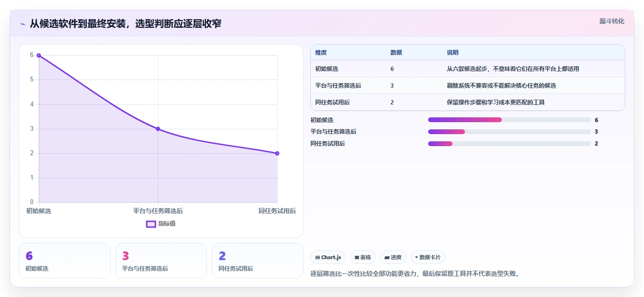
Task: Click the 进度 tag
Action: coord(393,257)
